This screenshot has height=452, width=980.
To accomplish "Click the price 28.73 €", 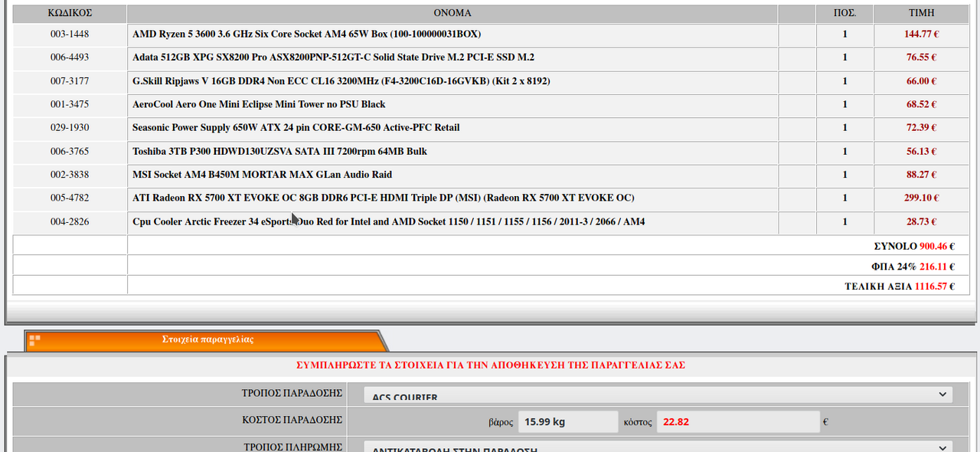I will (922, 222).
